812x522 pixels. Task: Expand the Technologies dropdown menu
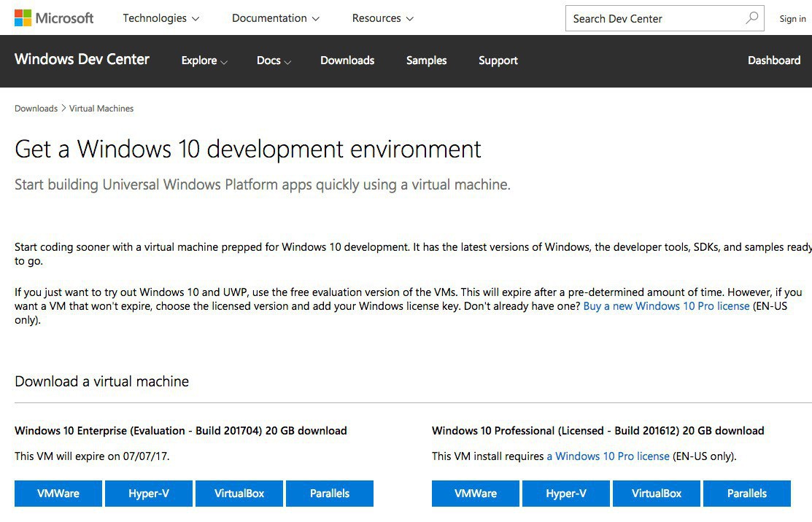tap(161, 18)
